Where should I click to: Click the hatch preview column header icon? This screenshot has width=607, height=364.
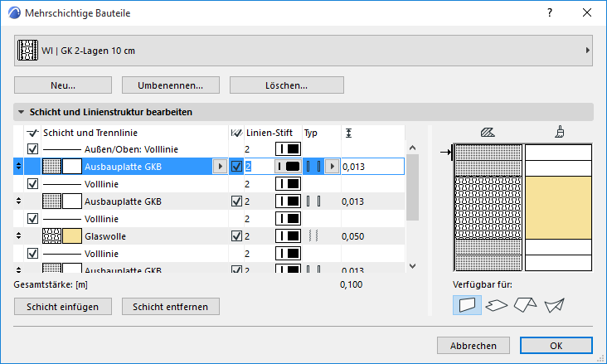point(488,131)
